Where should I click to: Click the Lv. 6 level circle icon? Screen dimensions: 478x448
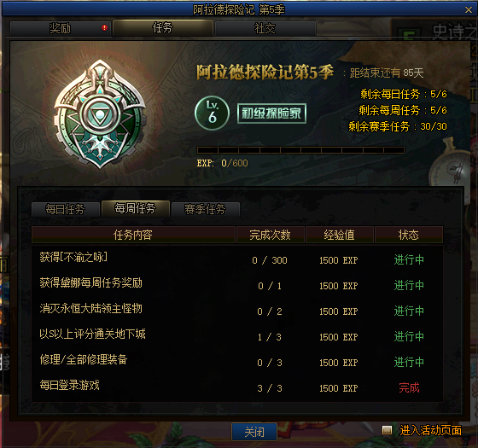tap(212, 113)
